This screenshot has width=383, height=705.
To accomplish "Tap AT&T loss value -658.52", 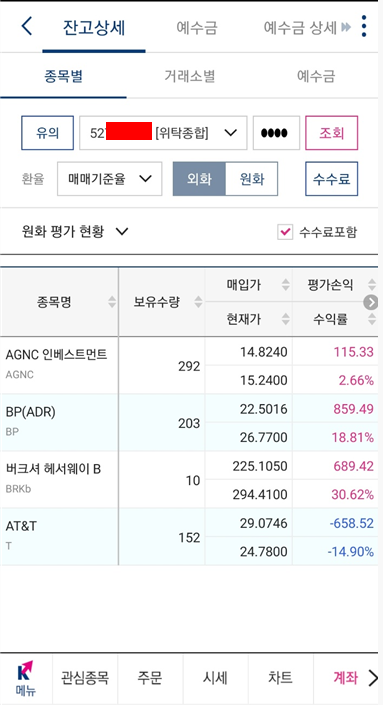I will tap(351, 523).
